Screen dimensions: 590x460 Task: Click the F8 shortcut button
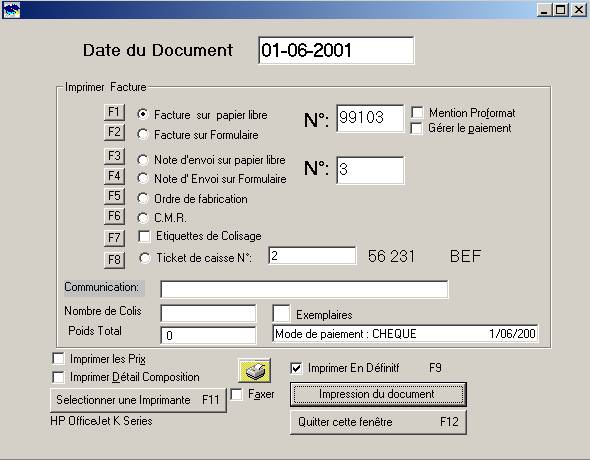pos(114,260)
